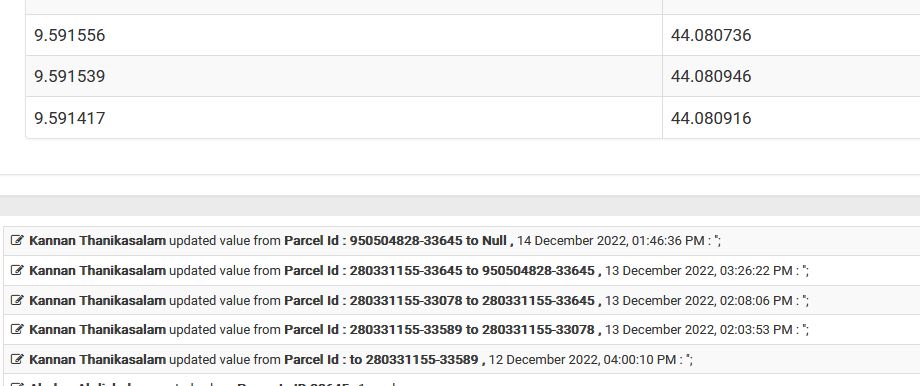Click edit icon on 12 December log entry
Screen dimensions: 920x386
coord(18,359)
